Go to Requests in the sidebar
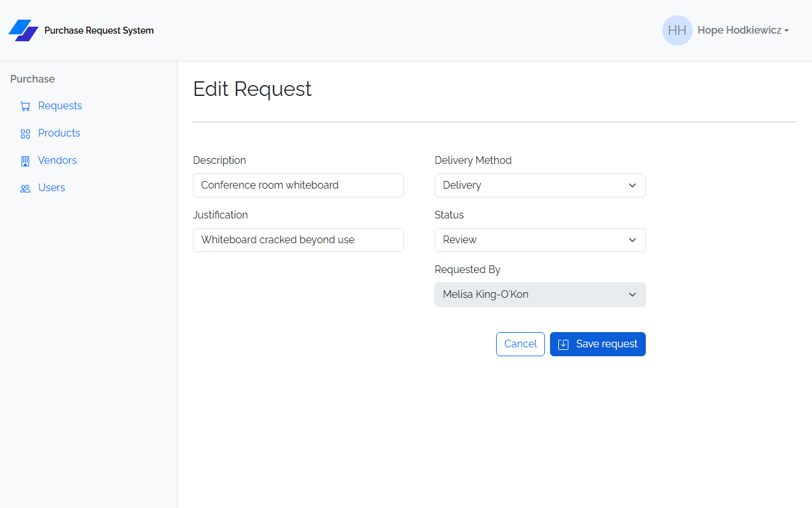This screenshot has width=812, height=508. point(60,106)
